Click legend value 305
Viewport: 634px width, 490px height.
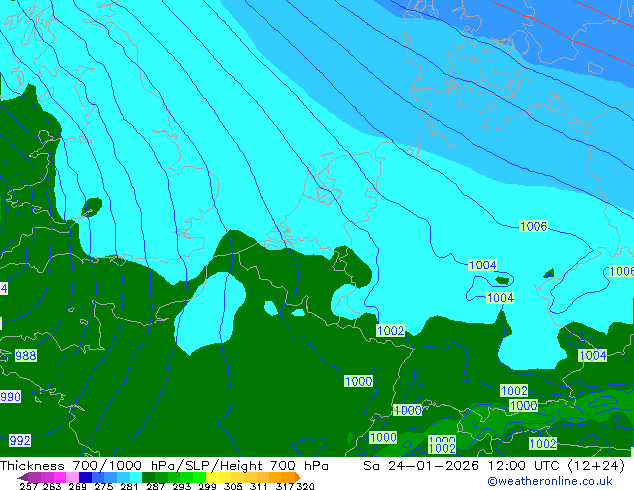[x=233, y=486]
